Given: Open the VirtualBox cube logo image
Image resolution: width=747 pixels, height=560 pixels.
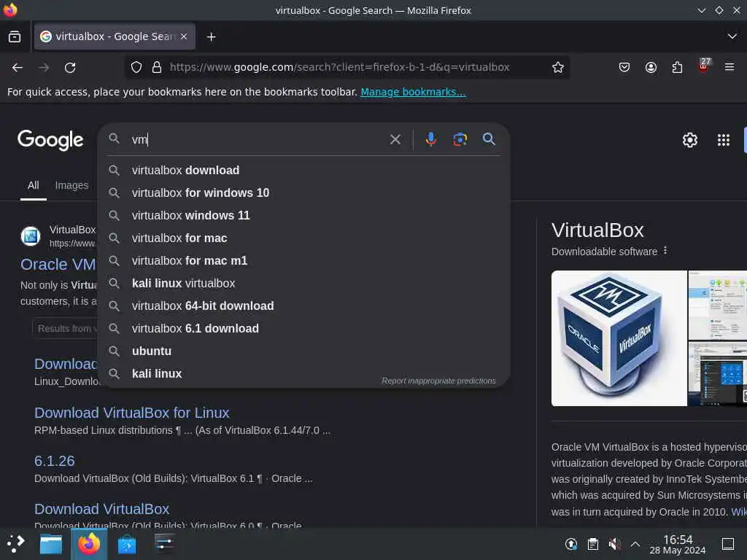Looking at the screenshot, I should (x=619, y=338).
